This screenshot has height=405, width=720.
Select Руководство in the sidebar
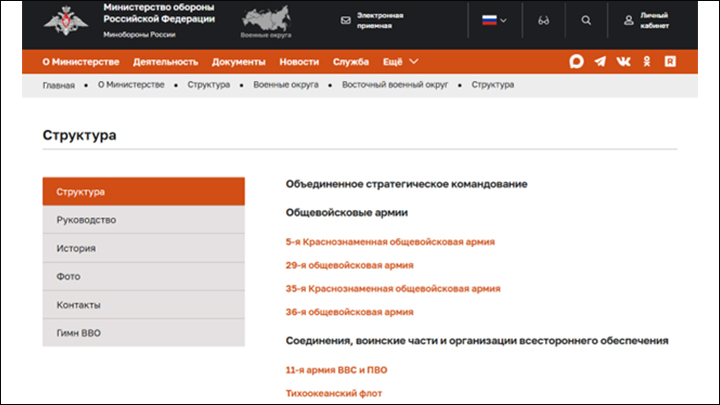click(x=87, y=220)
